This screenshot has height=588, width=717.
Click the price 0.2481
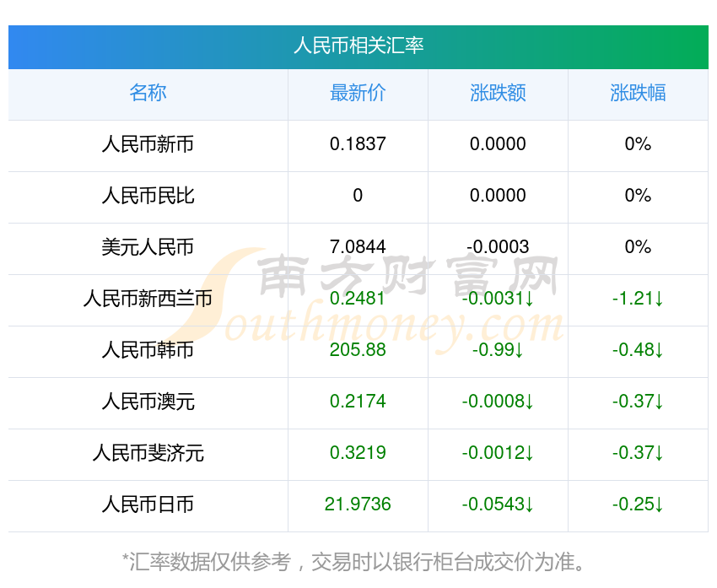358,299
